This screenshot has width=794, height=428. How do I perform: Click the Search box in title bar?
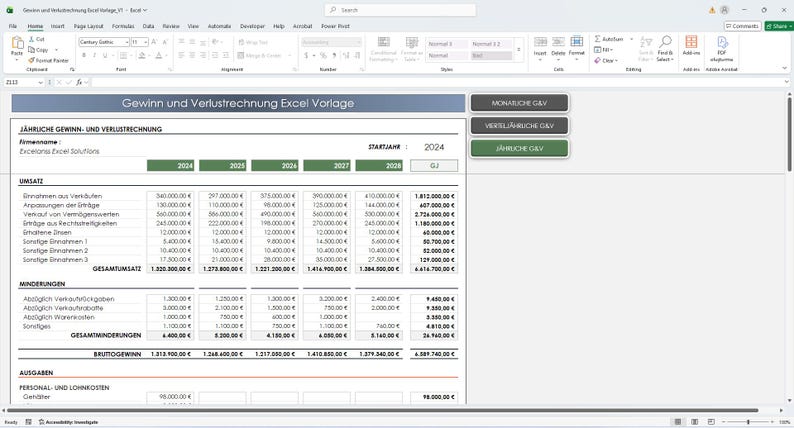click(x=400, y=10)
